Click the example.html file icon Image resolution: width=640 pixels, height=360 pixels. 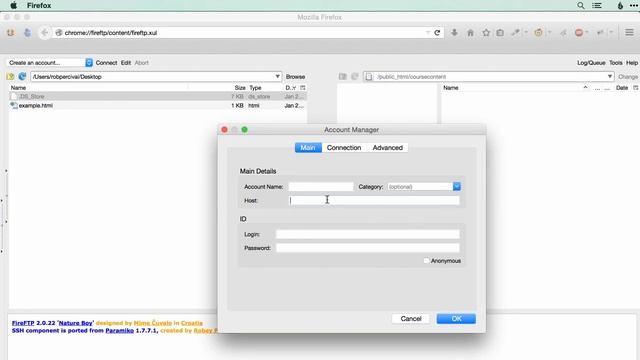(x=14, y=105)
